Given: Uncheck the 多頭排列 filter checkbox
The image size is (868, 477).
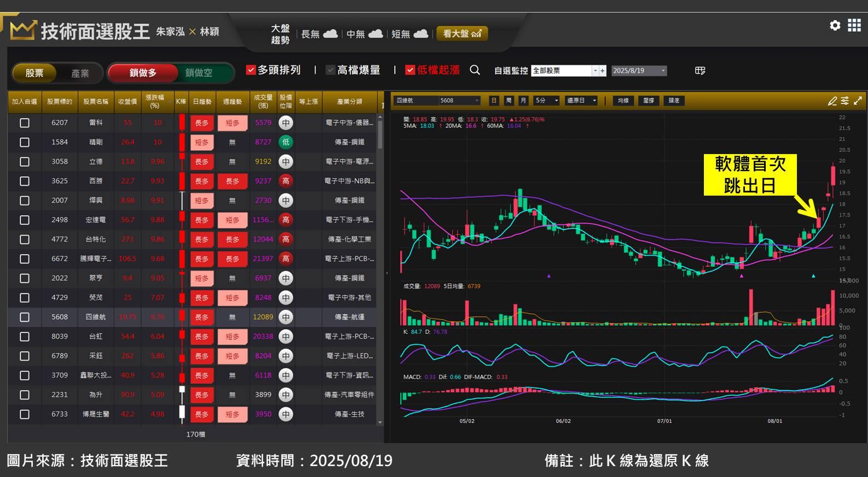Looking at the screenshot, I should pyautogui.click(x=251, y=70).
